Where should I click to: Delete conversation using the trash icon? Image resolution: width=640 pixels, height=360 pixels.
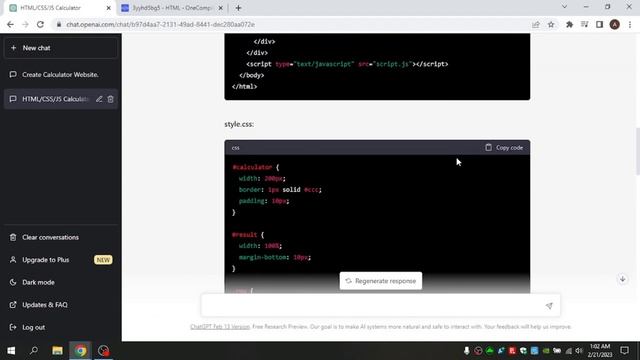[111, 99]
